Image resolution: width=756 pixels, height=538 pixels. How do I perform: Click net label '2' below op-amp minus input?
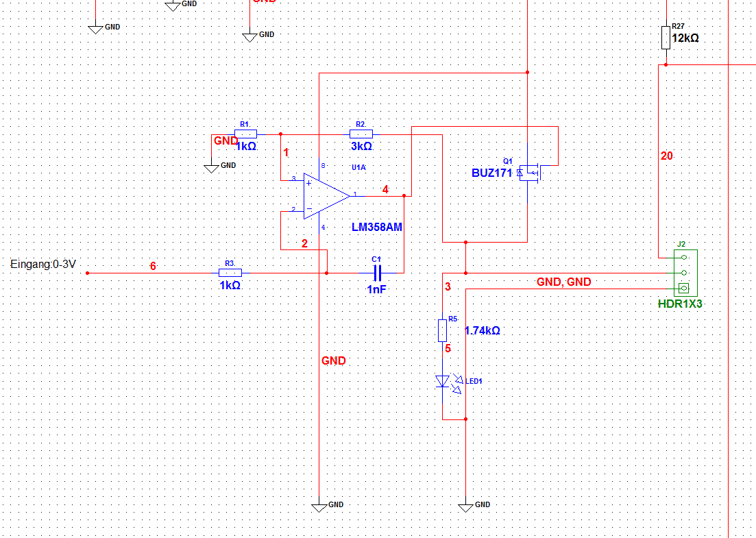pos(304,243)
